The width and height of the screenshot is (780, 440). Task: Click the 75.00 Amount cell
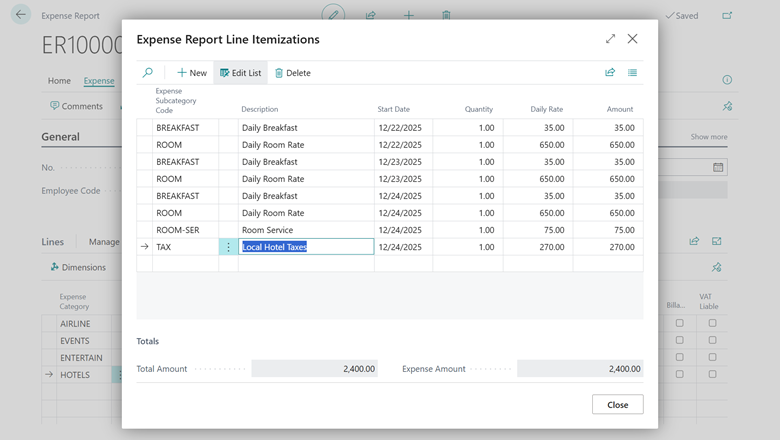[x=608, y=230]
